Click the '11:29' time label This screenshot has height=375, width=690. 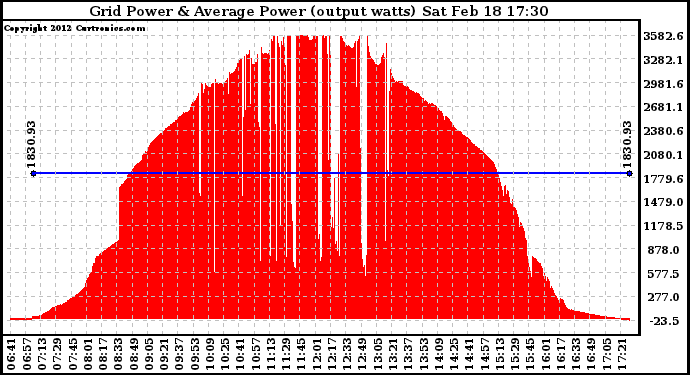coord(286,354)
